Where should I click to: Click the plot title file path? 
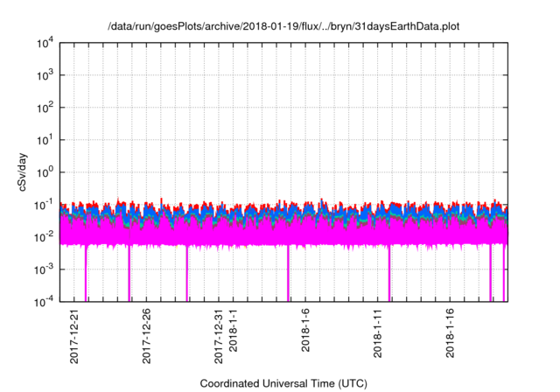[x=283, y=26]
